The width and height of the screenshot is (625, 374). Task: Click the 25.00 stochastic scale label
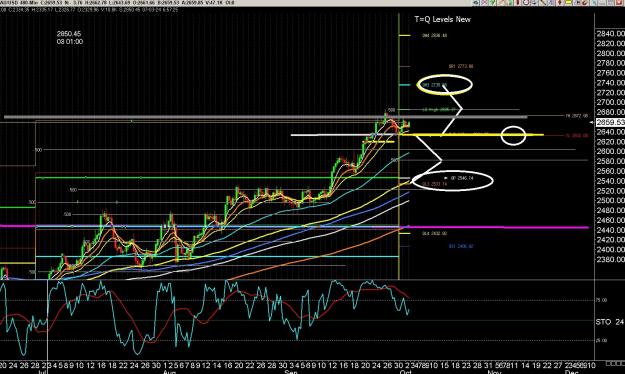601,341
